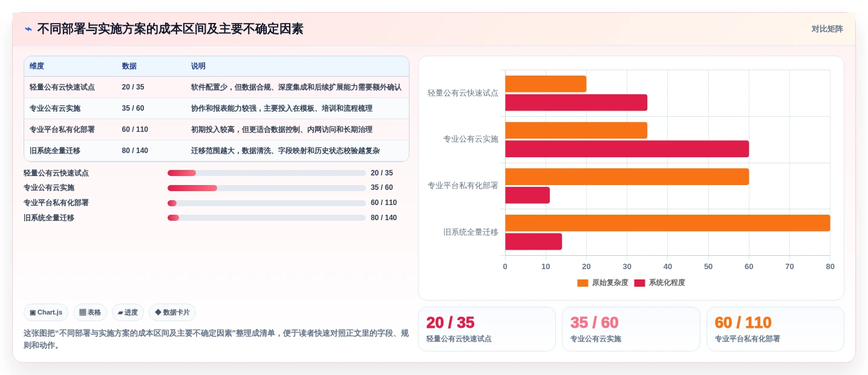
Task: Click the orange bar for 专业公有云实施
Action: (x=576, y=131)
